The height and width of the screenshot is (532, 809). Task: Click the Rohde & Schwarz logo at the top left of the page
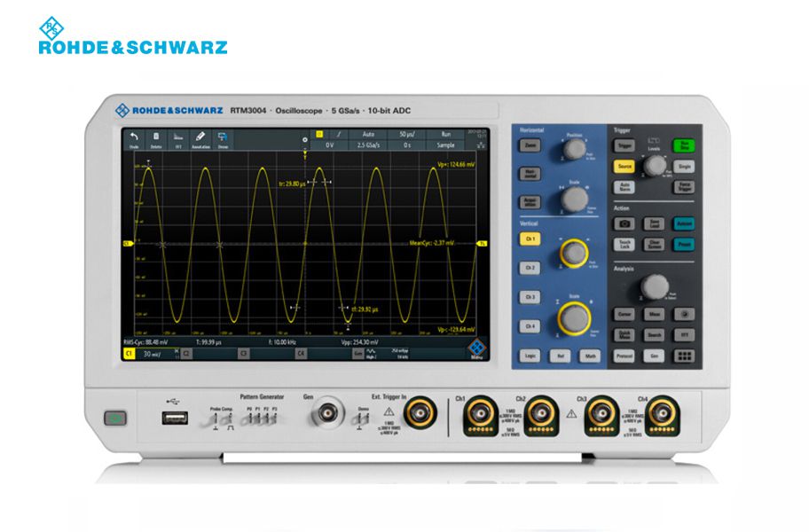(133, 35)
